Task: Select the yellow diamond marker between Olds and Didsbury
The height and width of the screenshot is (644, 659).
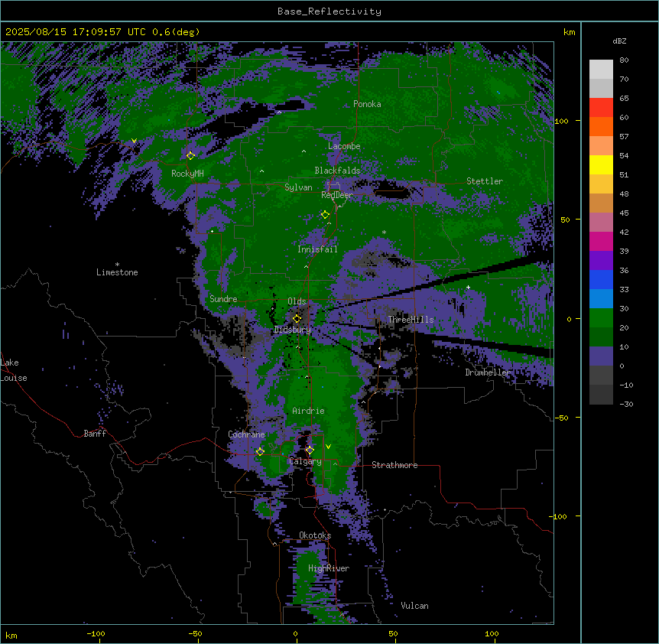Action: coord(297,318)
